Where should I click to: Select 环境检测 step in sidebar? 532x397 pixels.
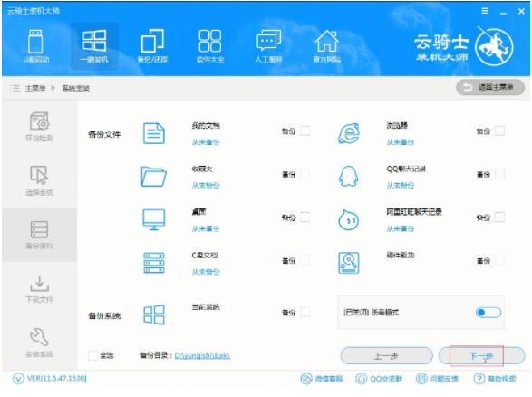tap(39, 127)
